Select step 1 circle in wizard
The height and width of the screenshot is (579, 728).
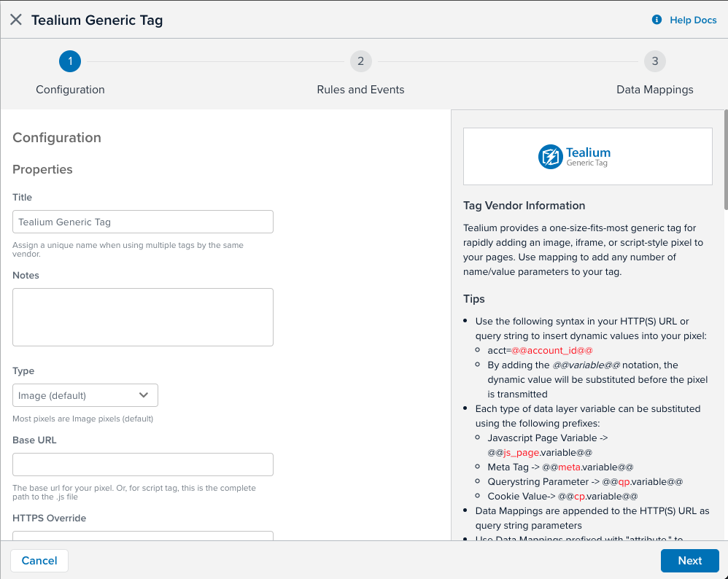(x=70, y=61)
